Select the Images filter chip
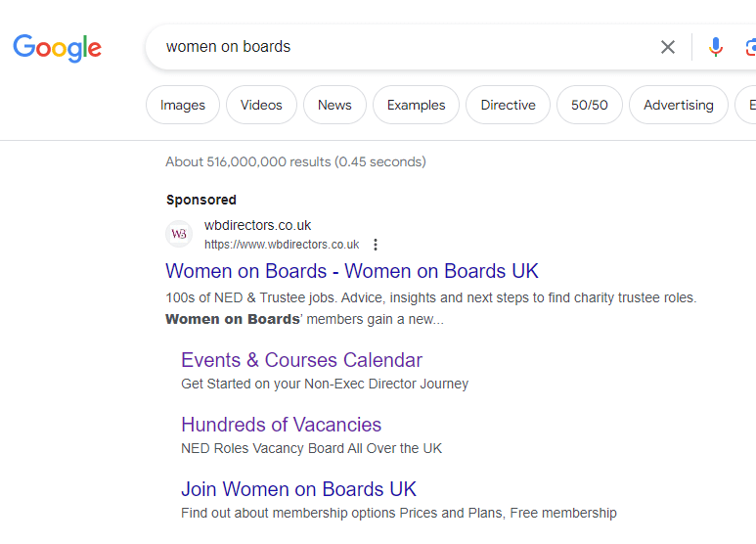 (183, 105)
